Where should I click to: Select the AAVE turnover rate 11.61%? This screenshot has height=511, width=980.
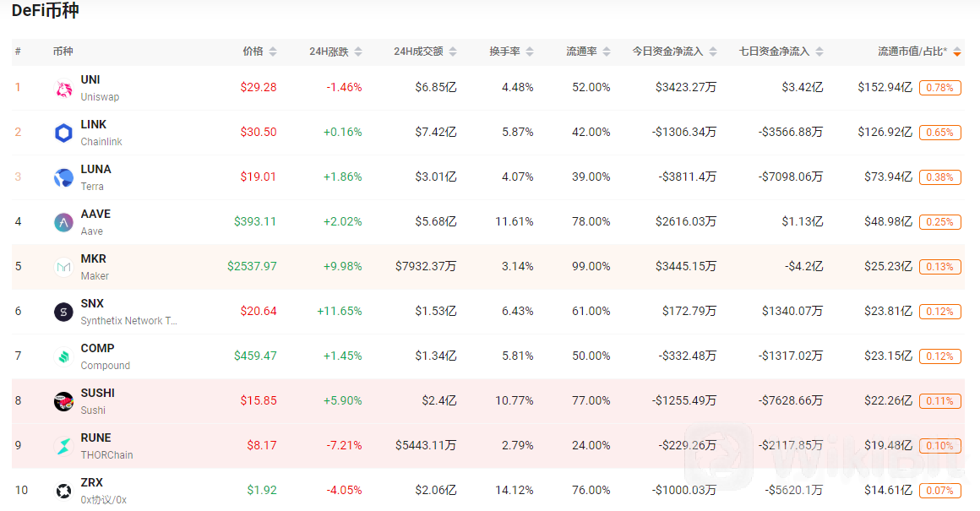tap(514, 222)
